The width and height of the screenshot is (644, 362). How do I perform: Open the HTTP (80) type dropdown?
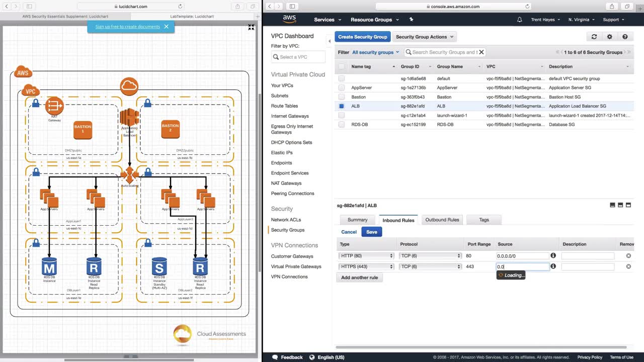(366, 256)
